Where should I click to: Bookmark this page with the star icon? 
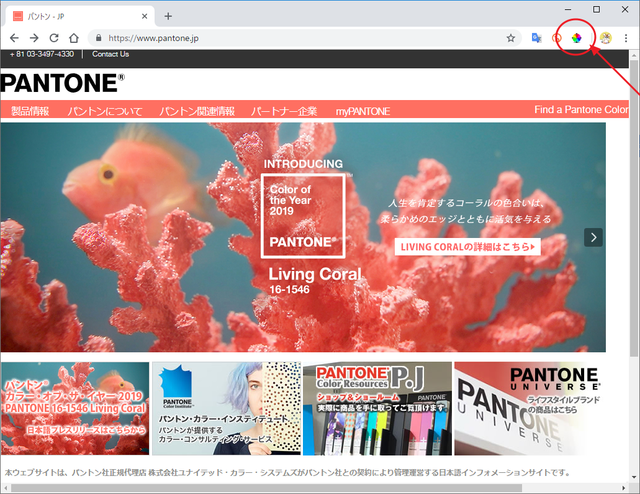(x=511, y=38)
